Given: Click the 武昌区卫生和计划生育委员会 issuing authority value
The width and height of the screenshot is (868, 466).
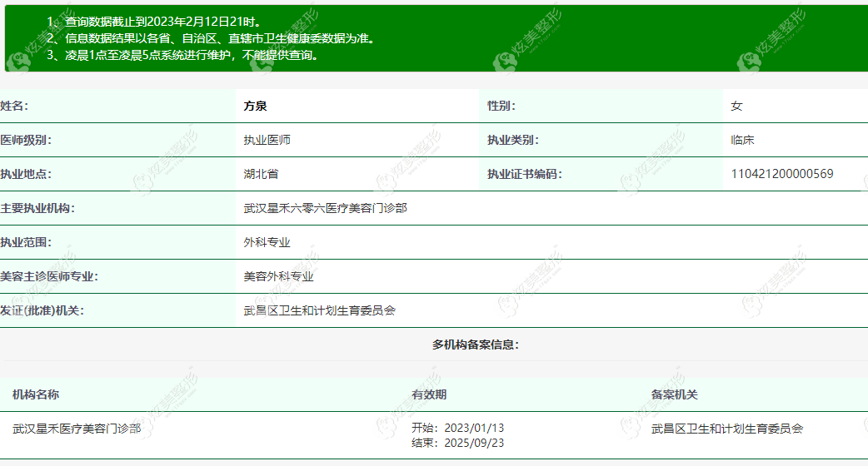Looking at the screenshot, I should [319, 310].
